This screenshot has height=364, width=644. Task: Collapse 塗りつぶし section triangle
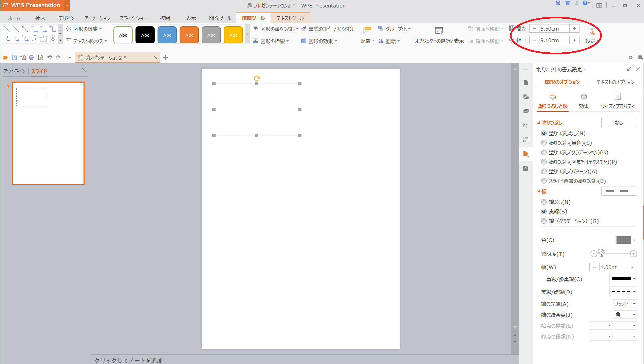pyautogui.click(x=539, y=123)
